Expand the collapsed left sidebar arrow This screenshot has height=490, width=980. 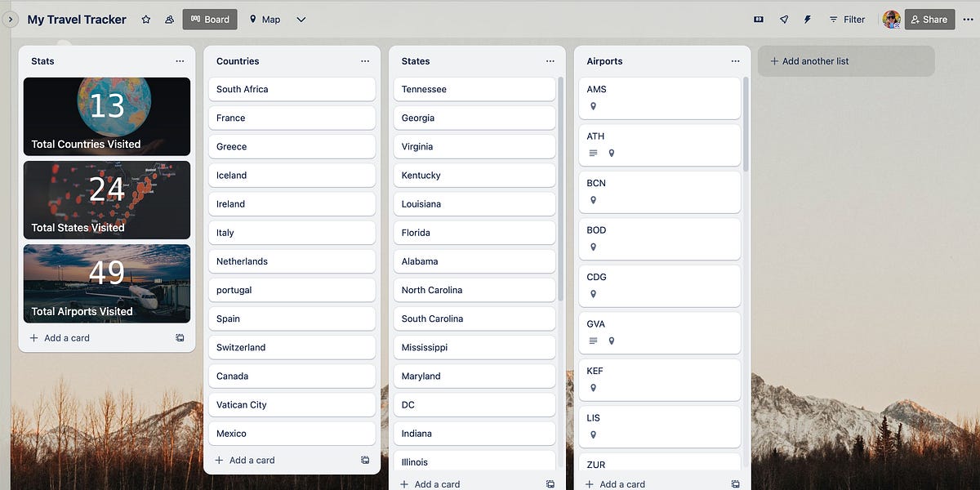pos(11,19)
